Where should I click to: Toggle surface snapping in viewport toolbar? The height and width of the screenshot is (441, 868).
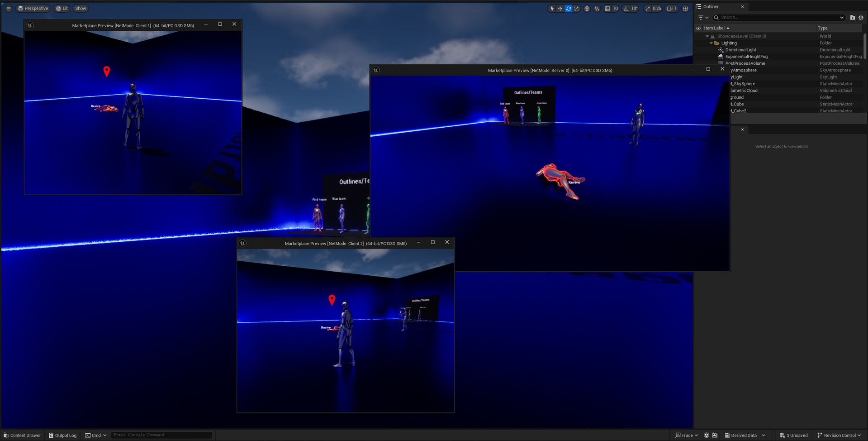click(x=597, y=9)
